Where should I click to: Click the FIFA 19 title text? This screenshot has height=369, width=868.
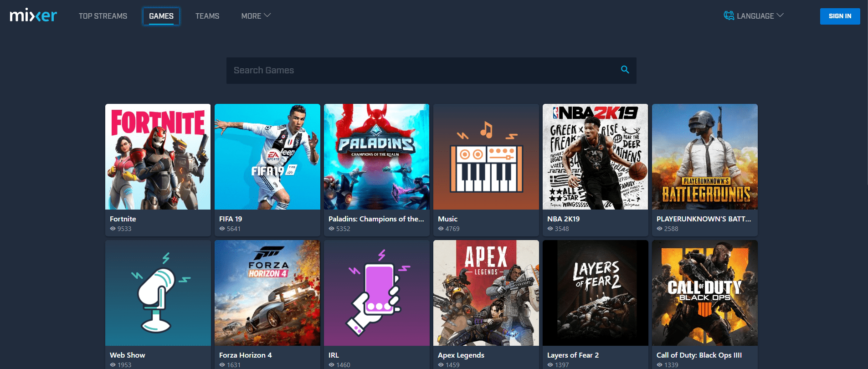(231, 219)
